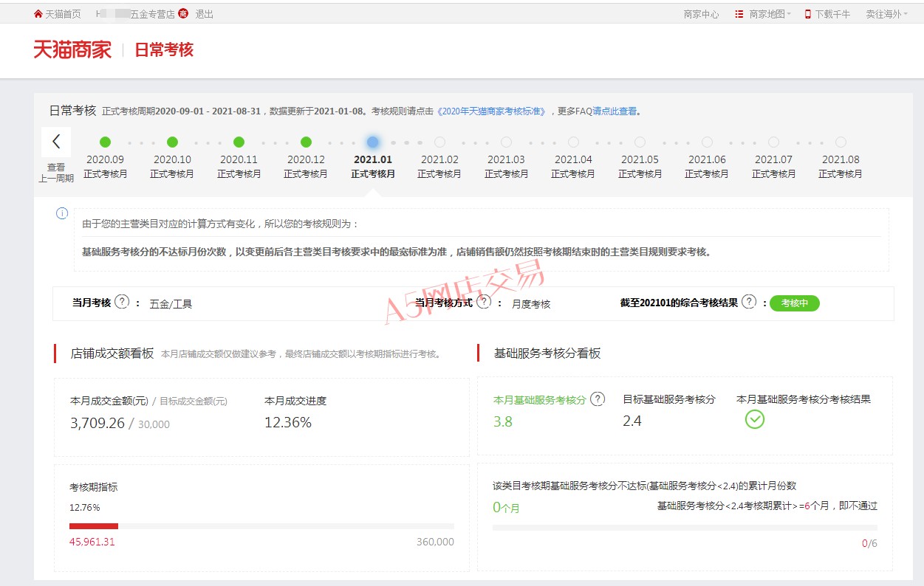Click the 天猫商家 logo
Image resolution: width=924 pixels, height=586 pixels.
[x=72, y=49]
